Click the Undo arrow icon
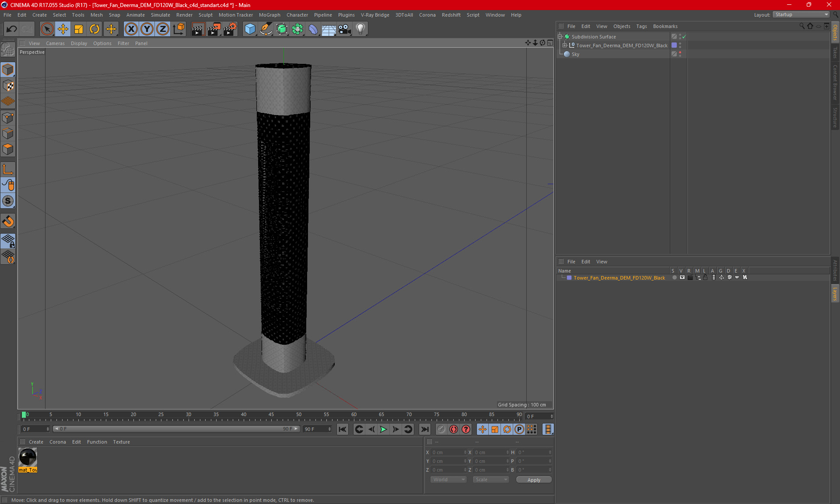Screen dimensions: 840x504 [x=11, y=29]
